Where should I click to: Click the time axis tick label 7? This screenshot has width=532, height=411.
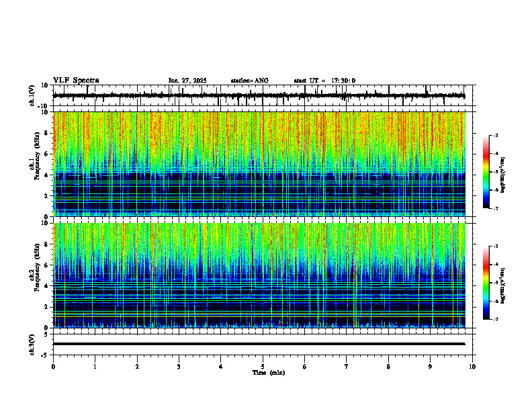347,367
